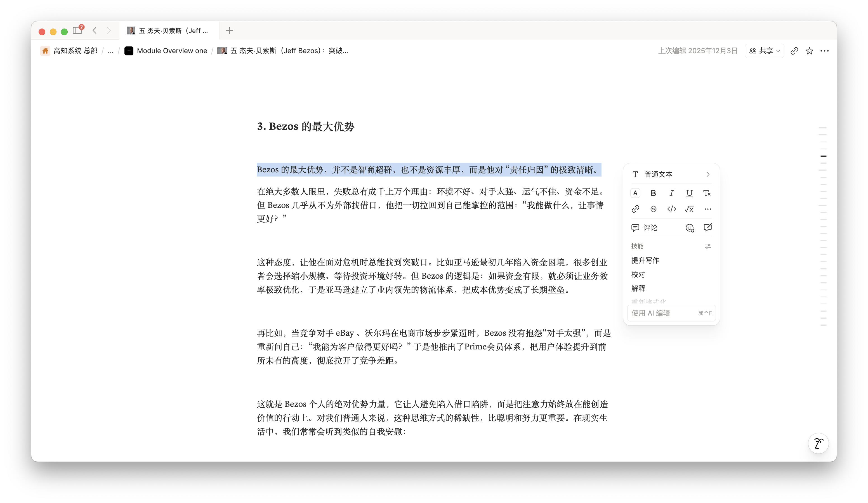Add an emoji reaction to selection

click(x=690, y=228)
